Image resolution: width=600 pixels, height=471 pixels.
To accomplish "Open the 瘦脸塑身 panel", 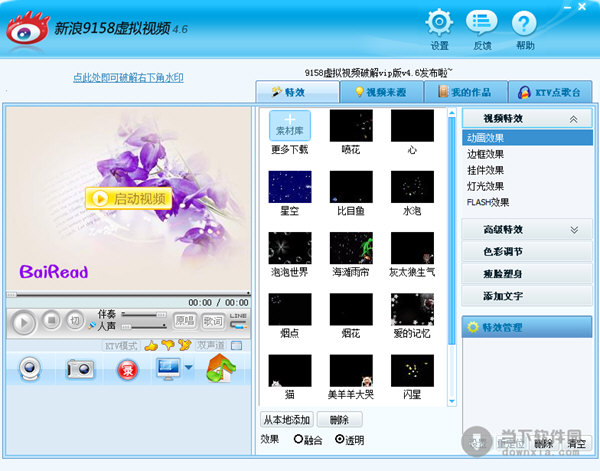I will click(x=527, y=274).
